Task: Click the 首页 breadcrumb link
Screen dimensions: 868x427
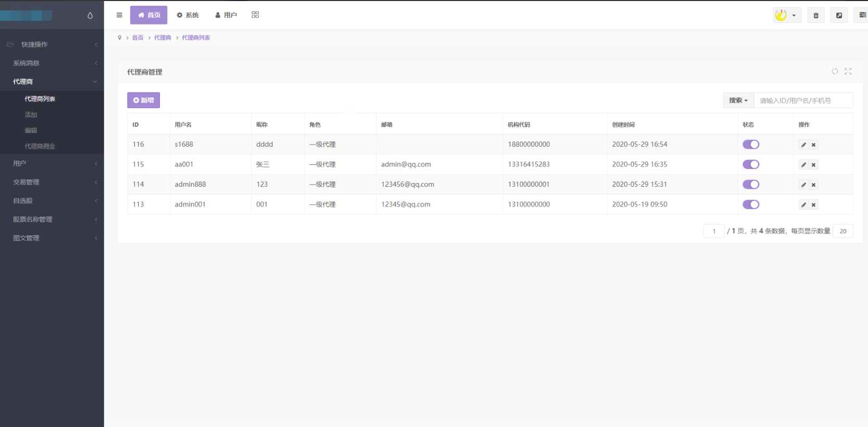Action: coord(137,38)
